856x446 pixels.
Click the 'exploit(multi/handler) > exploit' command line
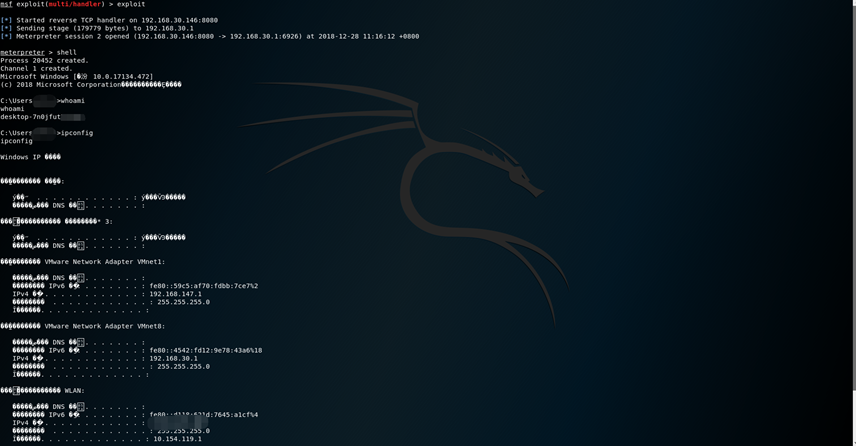73,4
